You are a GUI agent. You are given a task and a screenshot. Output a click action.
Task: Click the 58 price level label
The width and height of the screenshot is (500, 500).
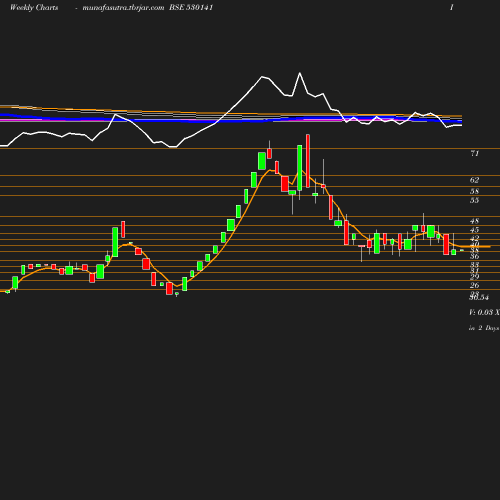coord(474,191)
